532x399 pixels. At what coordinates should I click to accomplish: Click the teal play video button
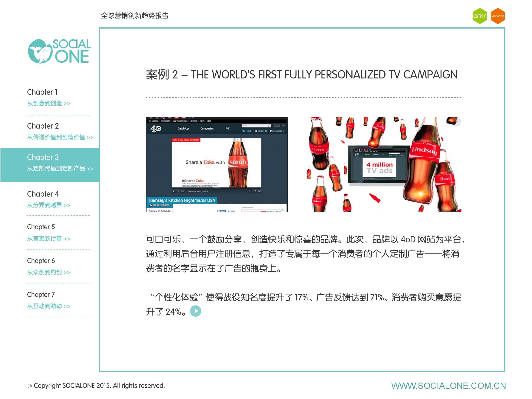click(x=195, y=311)
